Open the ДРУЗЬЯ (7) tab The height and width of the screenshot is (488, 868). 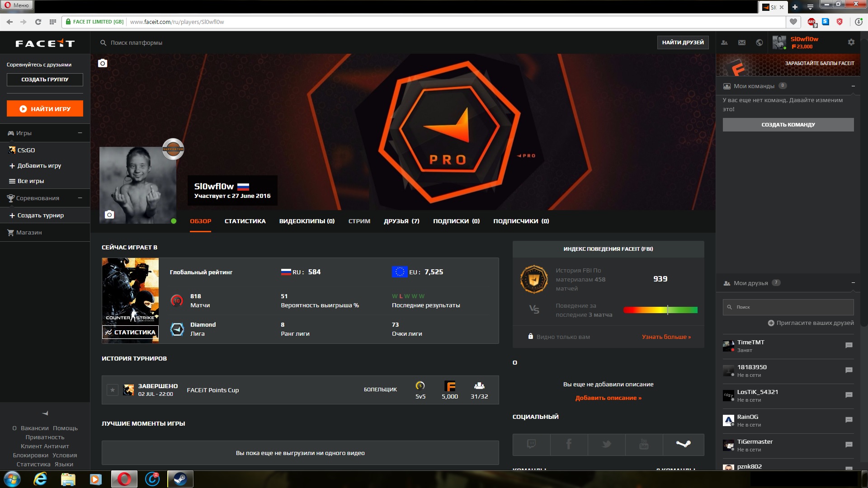pyautogui.click(x=401, y=221)
